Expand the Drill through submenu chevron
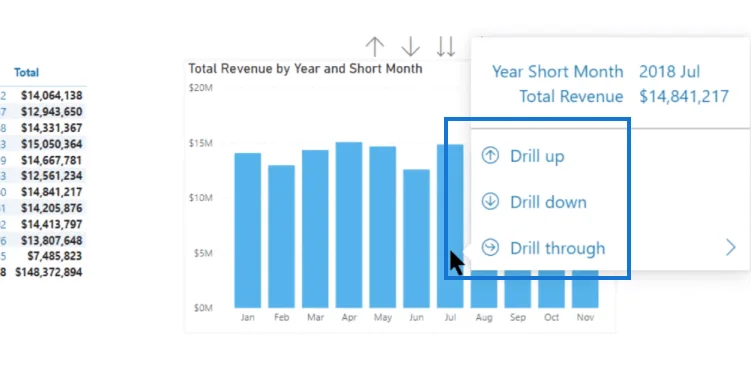The width and height of the screenshot is (751, 380). 730,248
